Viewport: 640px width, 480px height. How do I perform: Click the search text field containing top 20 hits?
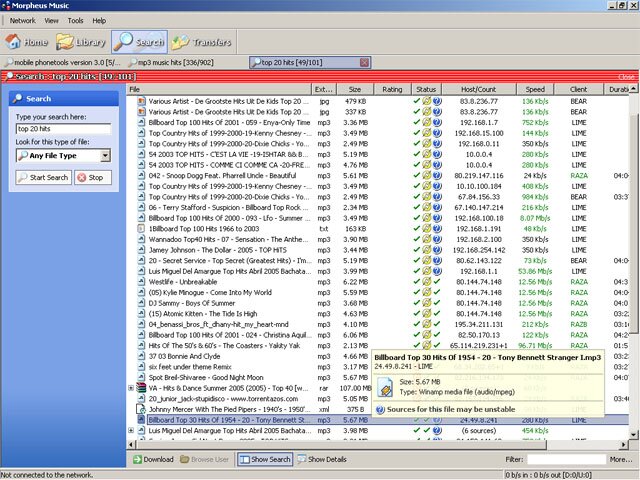click(x=63, y=129)
